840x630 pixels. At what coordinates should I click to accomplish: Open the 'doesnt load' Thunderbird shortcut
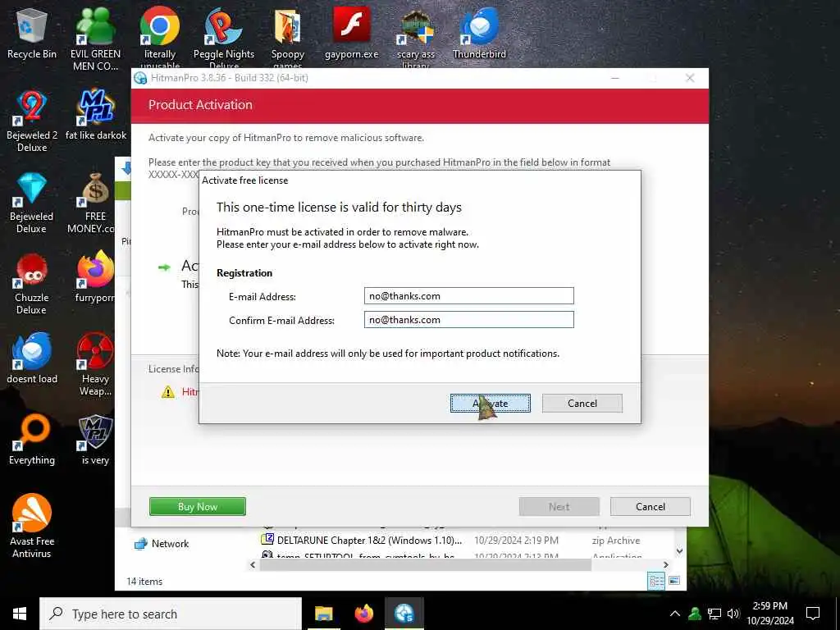[x=32, y=358]
